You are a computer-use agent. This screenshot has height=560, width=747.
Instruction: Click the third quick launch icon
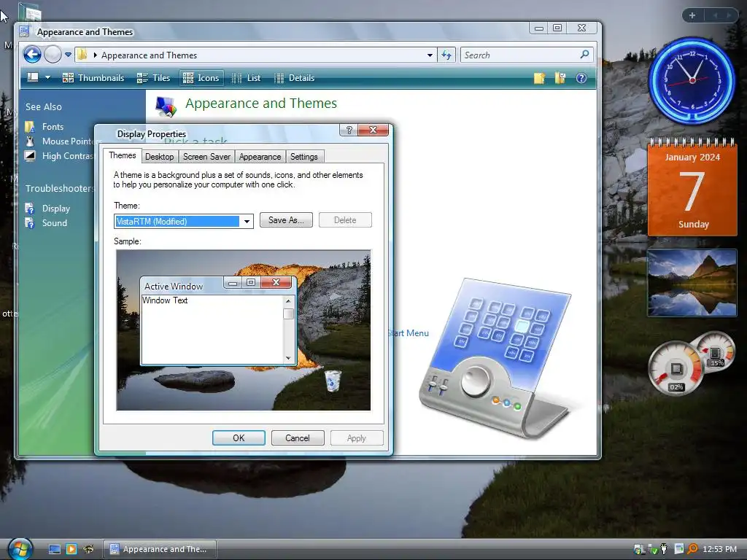(x=88, y=549)
